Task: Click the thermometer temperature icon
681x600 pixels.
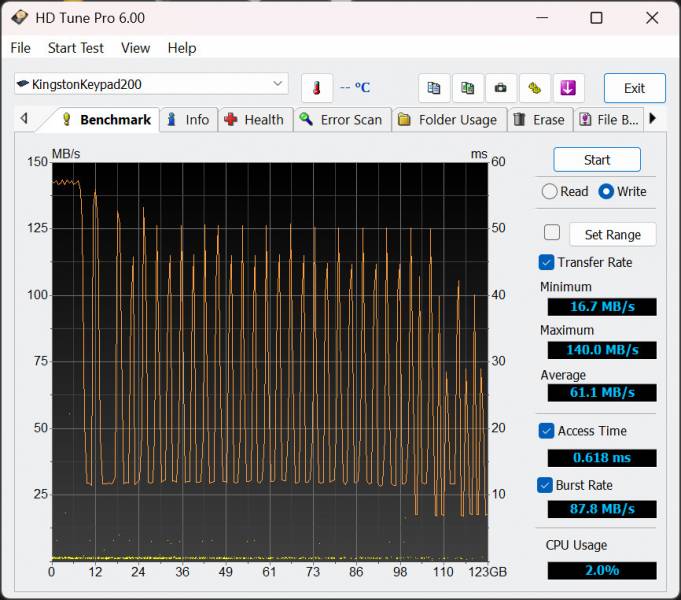Action: coord(317,88)
